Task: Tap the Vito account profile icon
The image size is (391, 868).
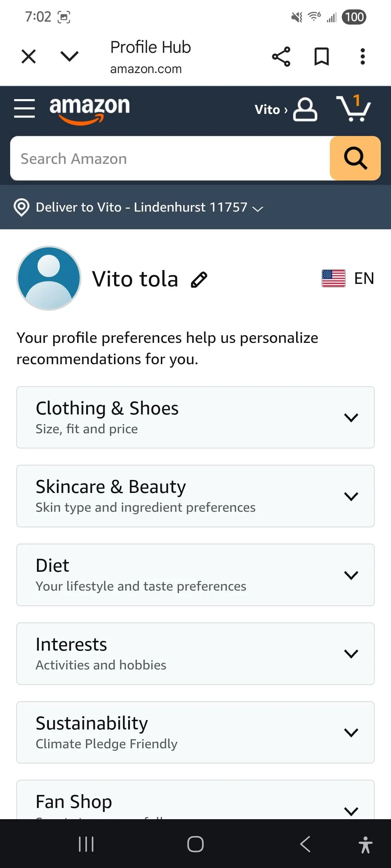Action: tap(305, 109)
